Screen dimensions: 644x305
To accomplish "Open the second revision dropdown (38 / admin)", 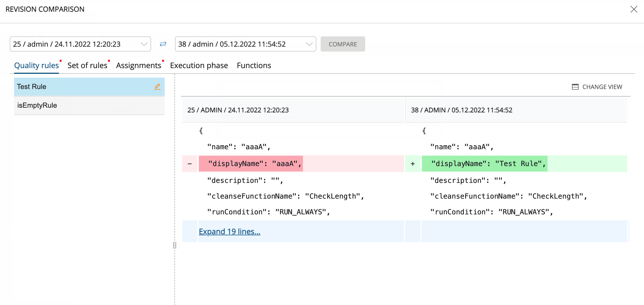I will 246,44.
